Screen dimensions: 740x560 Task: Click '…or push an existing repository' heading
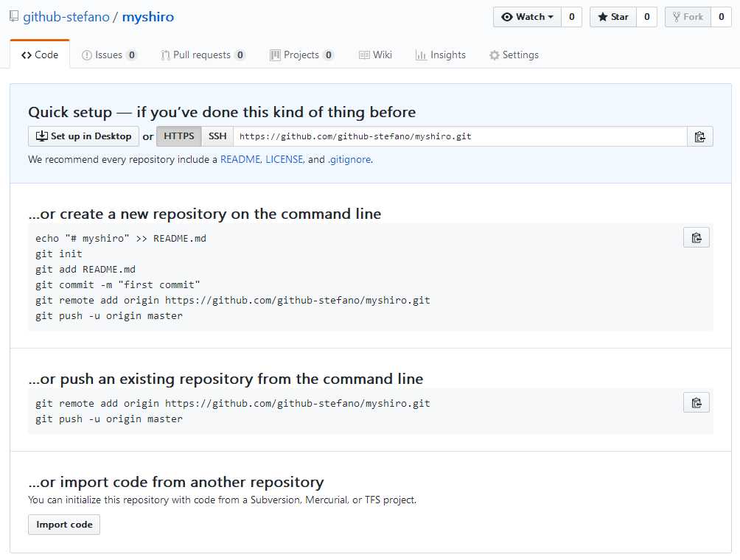(226, 379)
